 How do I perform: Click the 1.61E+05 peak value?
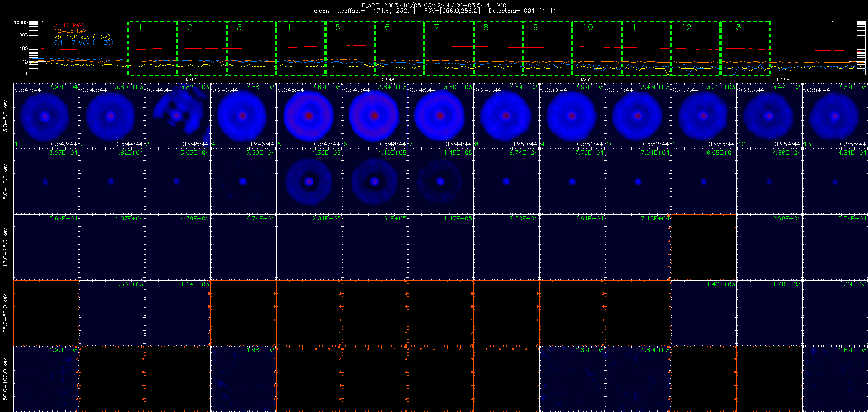coord(392,218)
